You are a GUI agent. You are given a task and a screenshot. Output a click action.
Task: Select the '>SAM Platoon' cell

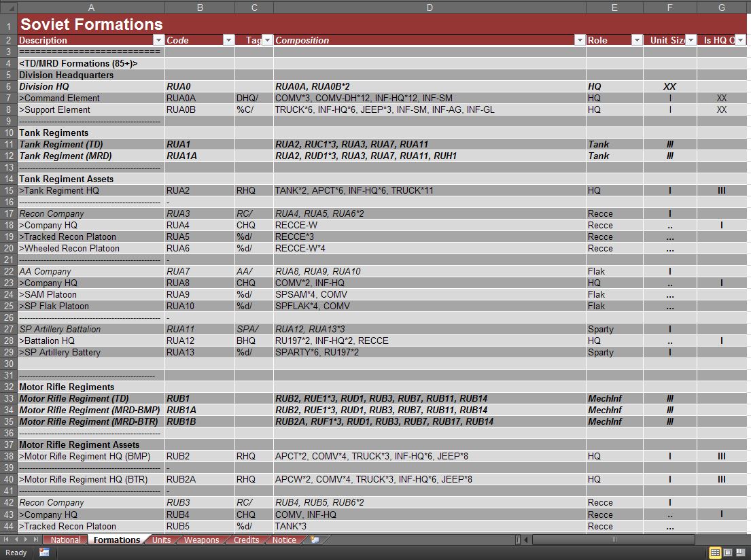point(91,294)
